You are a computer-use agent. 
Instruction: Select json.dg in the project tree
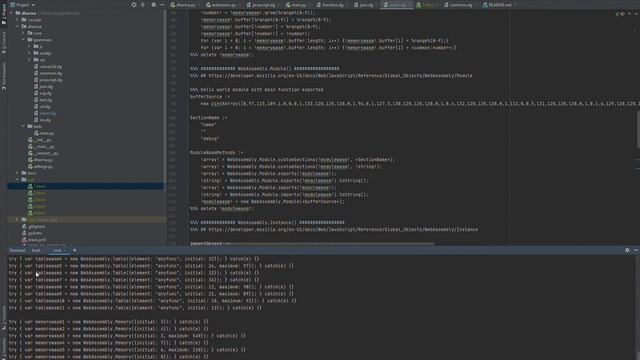pos(44,87)
